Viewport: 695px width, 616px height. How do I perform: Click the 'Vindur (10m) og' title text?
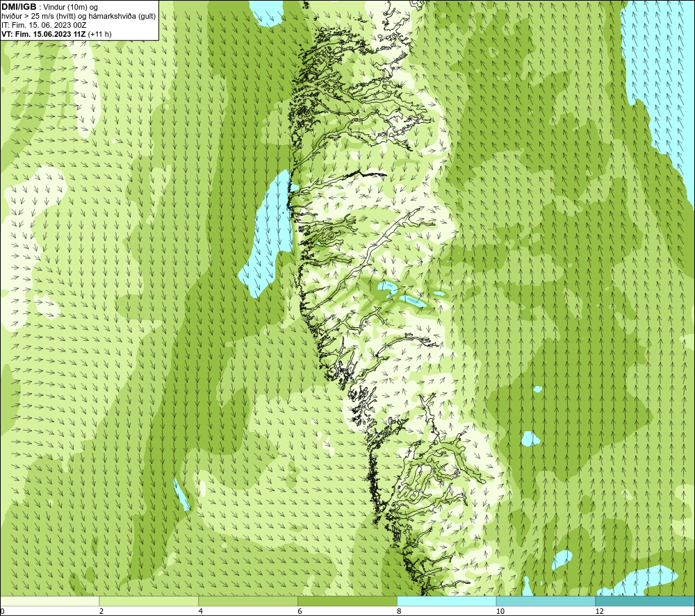(72, 8)
